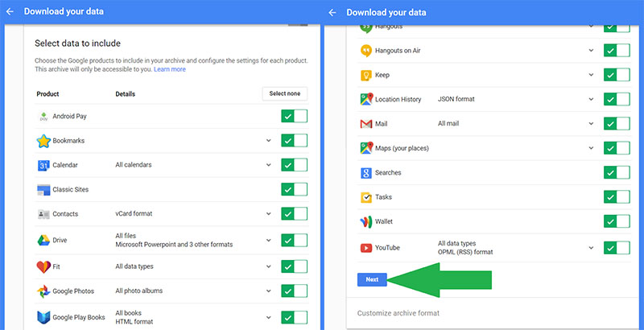This screenshot has height=330, width=644.
Task: Click the Bookmarks star icon
Action: tap(43, 141)
